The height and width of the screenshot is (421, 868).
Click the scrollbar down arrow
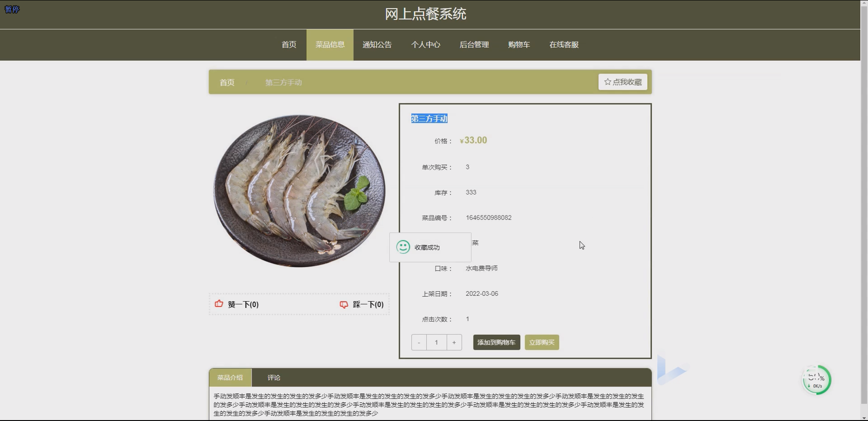point(864,417)
